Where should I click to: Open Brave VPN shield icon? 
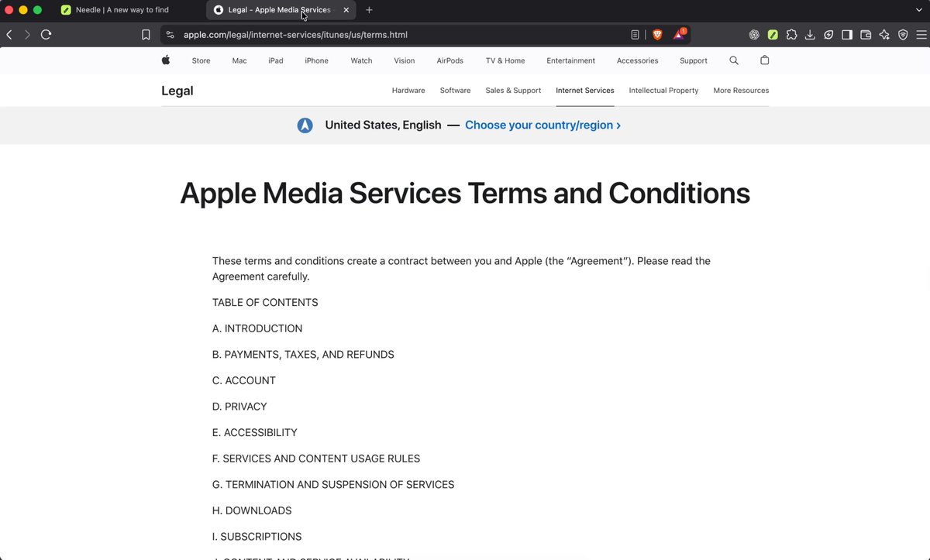click(903, 35)
